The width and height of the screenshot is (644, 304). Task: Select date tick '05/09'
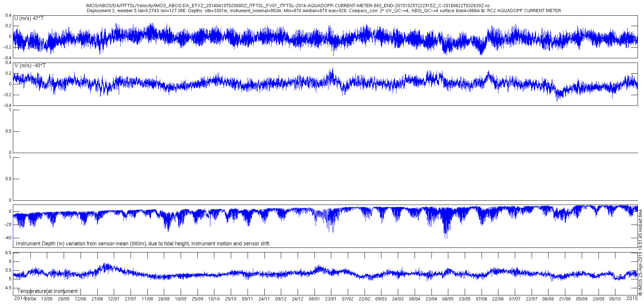[x=582, y=299]
